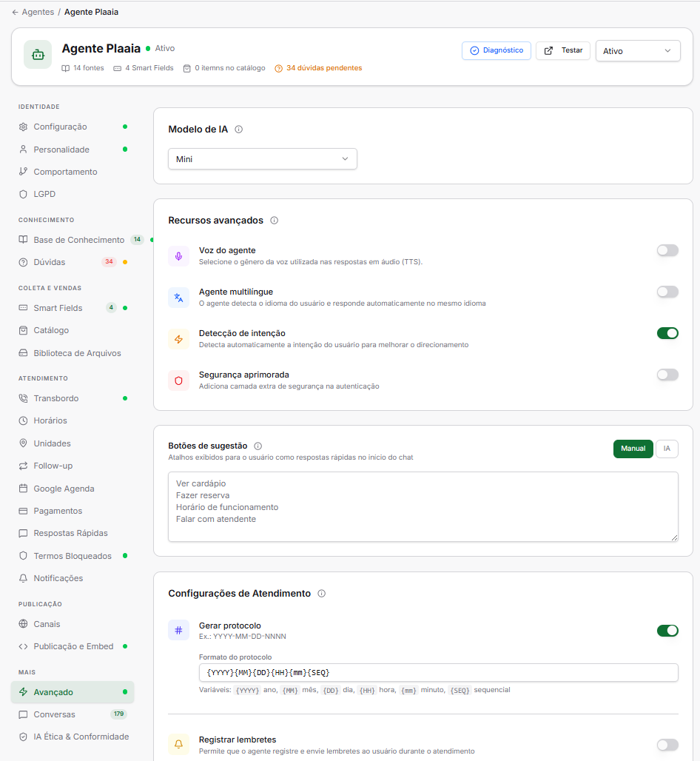The height and width of the screenshot is (761, 700).
Task: Open Termos Bloqueados in the sidebar
Action: click(x=73, y=556)
